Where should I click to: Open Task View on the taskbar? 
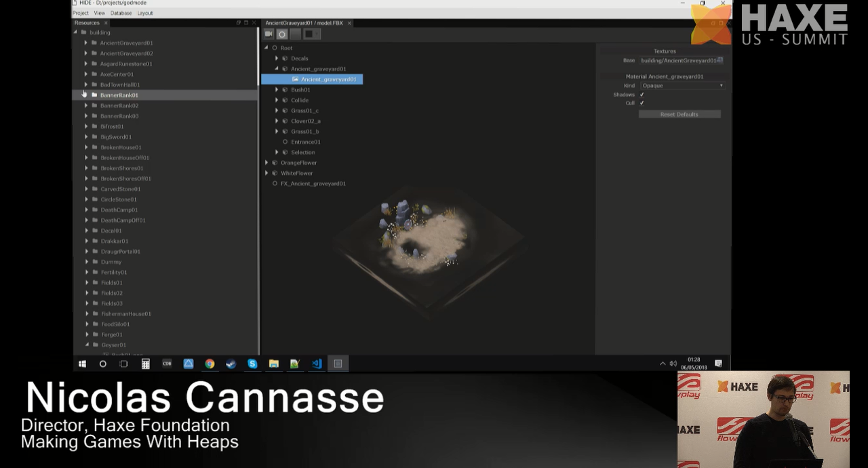tap(124, 364)
